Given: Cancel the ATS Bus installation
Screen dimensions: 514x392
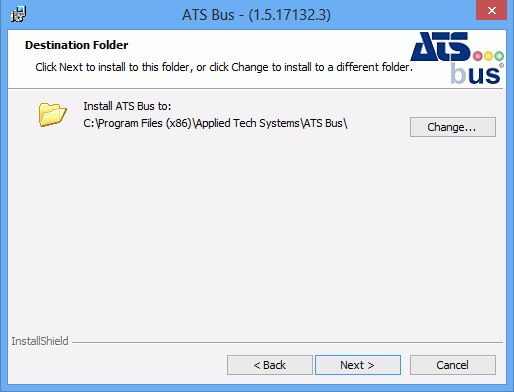Looking at the screenshot, I should pos(453,365).
